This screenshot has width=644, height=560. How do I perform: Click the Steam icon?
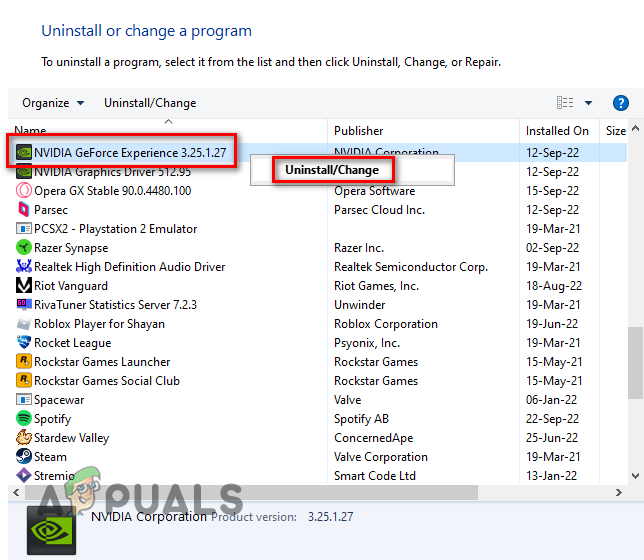[24, 456]
